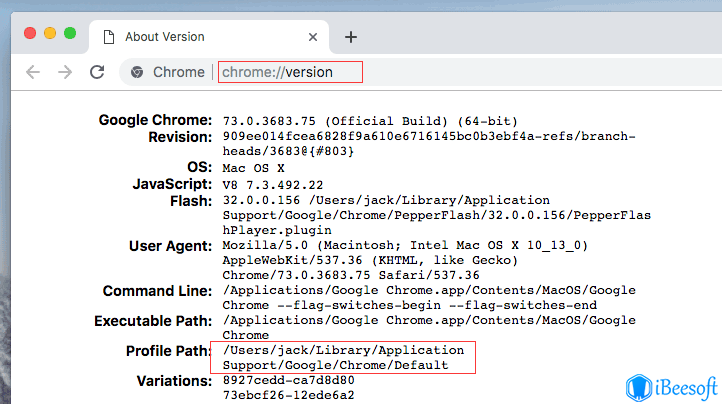
Task: Click executable path line under Executable Path row
Action: coord(429,320)
